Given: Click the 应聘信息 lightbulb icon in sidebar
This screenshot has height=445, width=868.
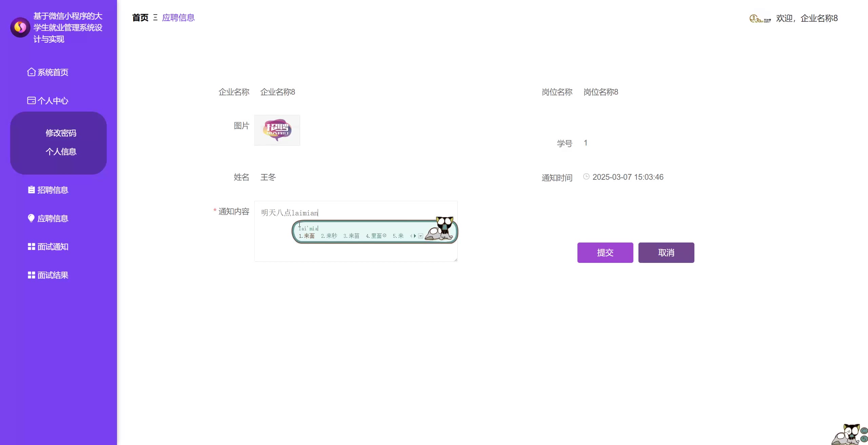Looking at the screenshot, I should coord(31,218).
